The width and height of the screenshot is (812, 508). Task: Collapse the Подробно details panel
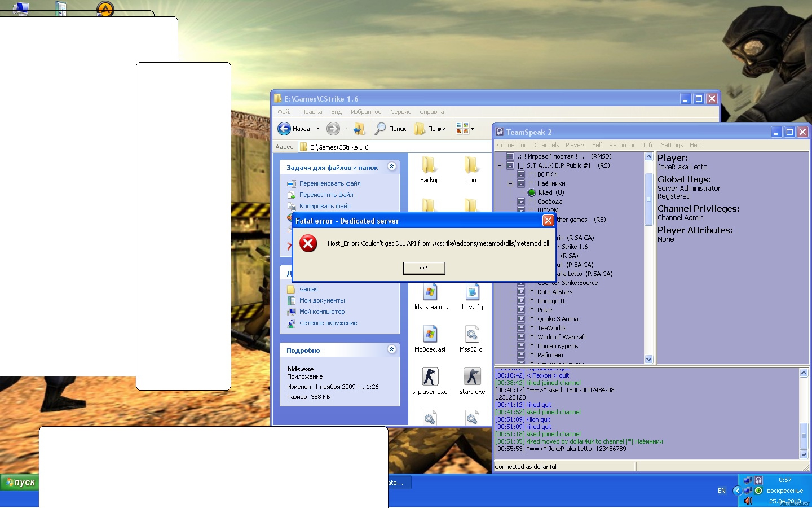point(392,349)
